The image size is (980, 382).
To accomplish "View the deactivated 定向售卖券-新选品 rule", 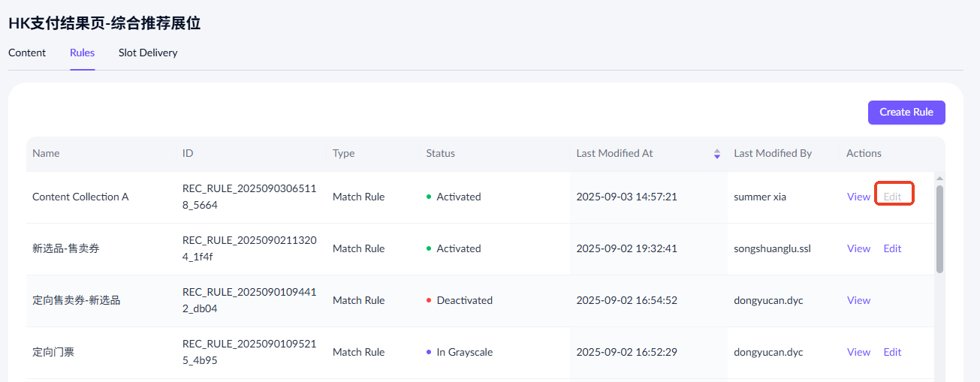I will (858, 300).
